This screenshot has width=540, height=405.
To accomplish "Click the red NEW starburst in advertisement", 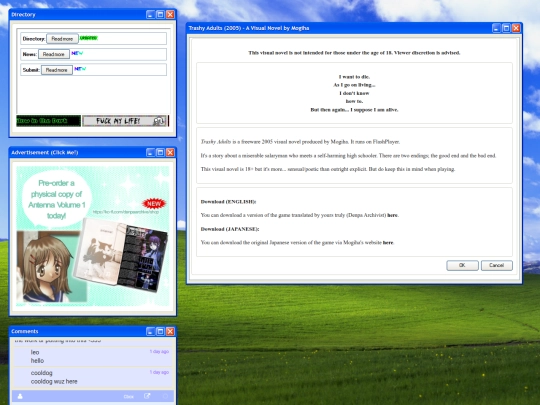I will [154, 204].
